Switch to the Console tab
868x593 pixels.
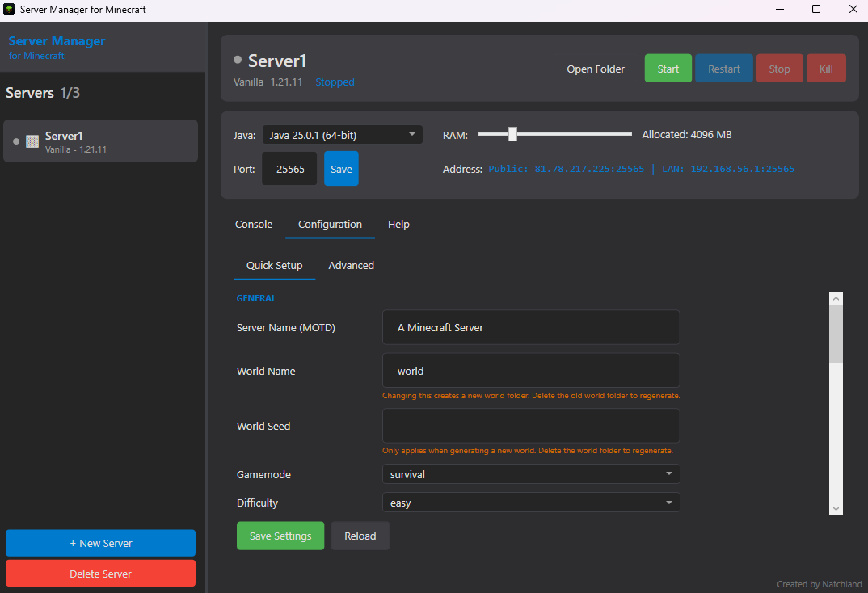(x=253, y=224)
